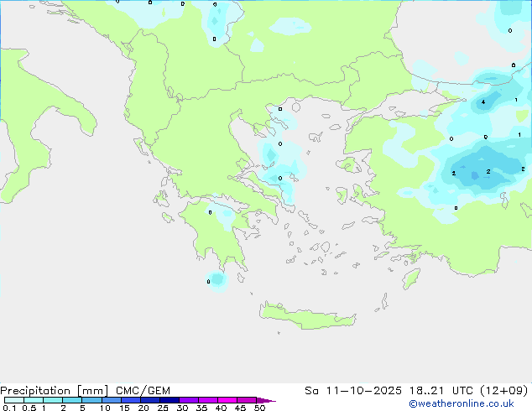Select the swatch between 45 and 50

coord(247,400)
